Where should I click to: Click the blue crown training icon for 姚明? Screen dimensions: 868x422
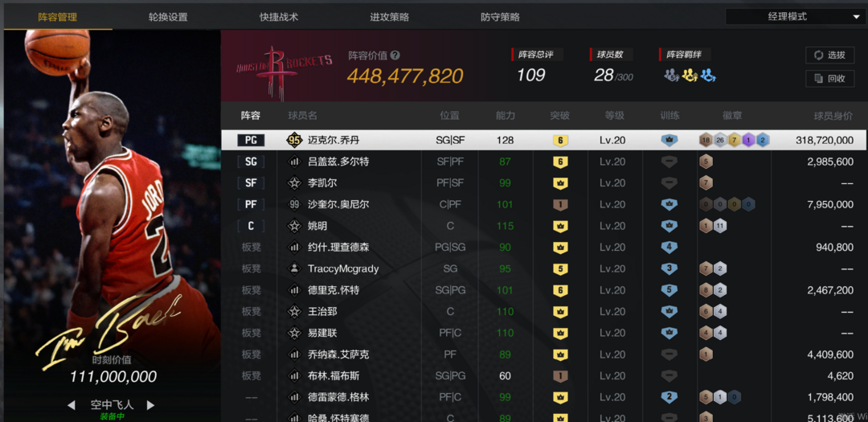[x=669, y=226]
